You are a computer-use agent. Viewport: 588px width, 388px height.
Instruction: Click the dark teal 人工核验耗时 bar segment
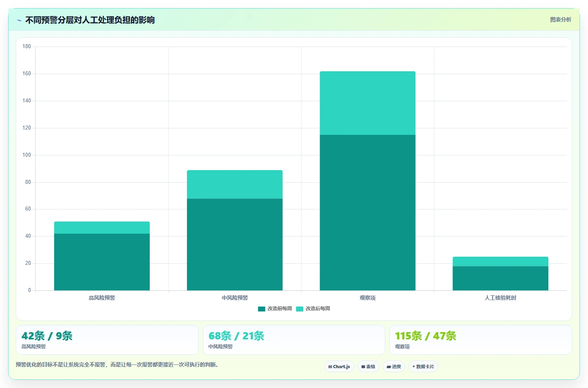(500, 278)
